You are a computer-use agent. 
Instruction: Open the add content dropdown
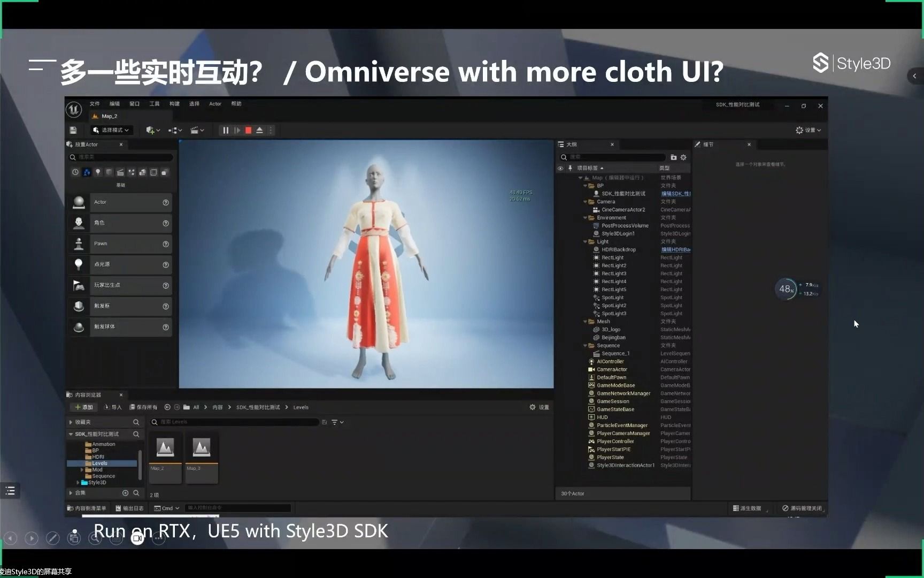pyautogui.click(x=153, y=130)
